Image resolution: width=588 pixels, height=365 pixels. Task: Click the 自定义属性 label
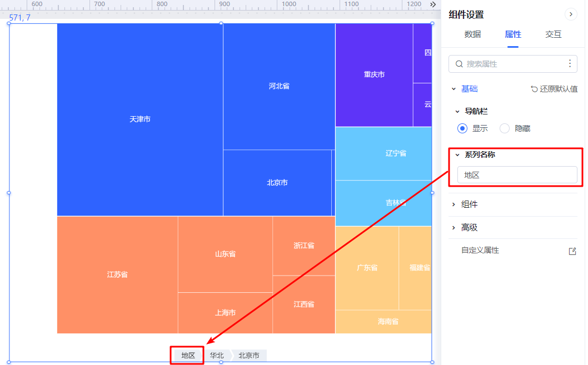(x=480, y=251)
